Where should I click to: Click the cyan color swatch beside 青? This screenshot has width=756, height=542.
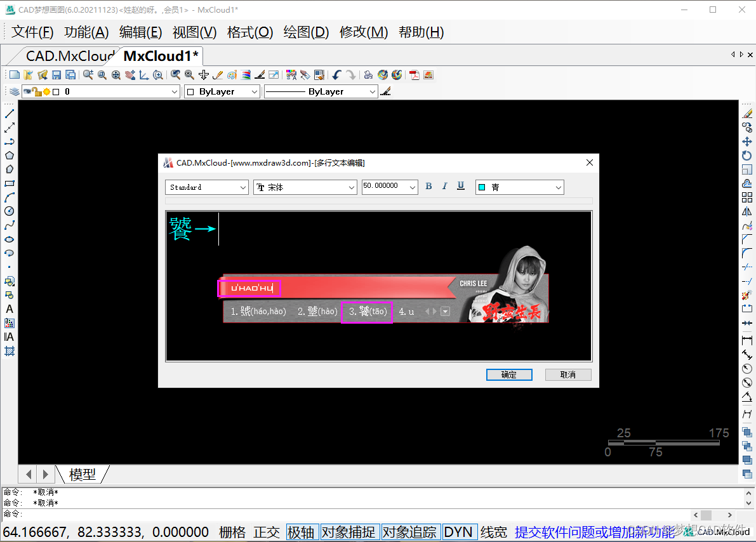tap(482, 187)
